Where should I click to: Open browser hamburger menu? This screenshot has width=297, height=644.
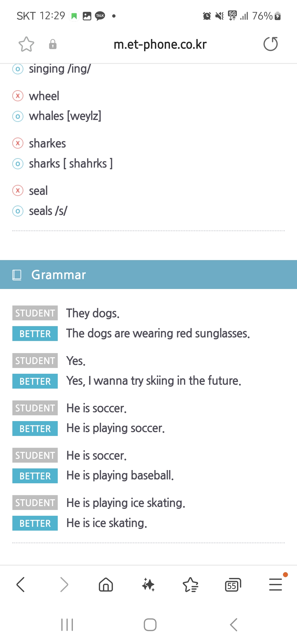click(x=276, y=585)
